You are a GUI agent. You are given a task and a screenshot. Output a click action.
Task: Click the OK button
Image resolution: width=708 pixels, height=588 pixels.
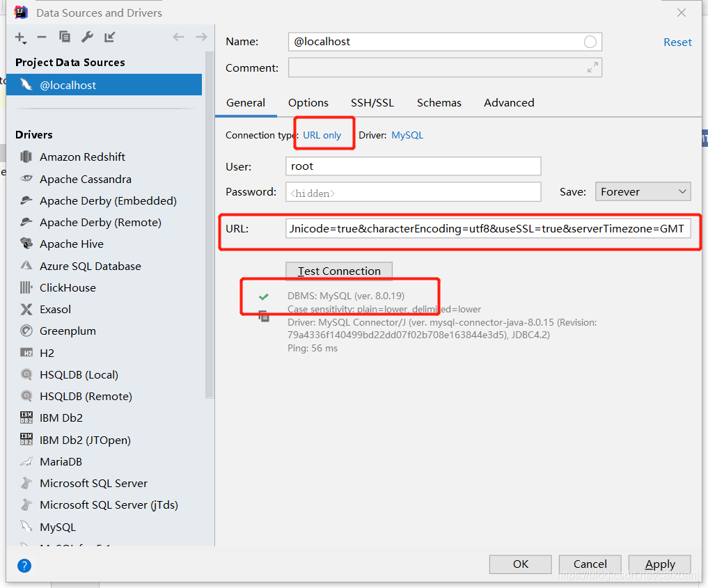(521, 564)
